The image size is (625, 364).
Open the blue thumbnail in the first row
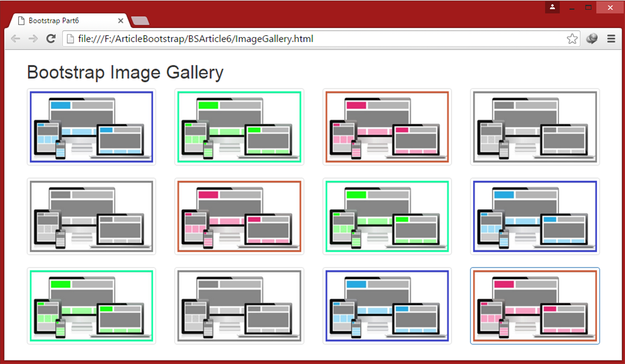click(x=92, y=127)
